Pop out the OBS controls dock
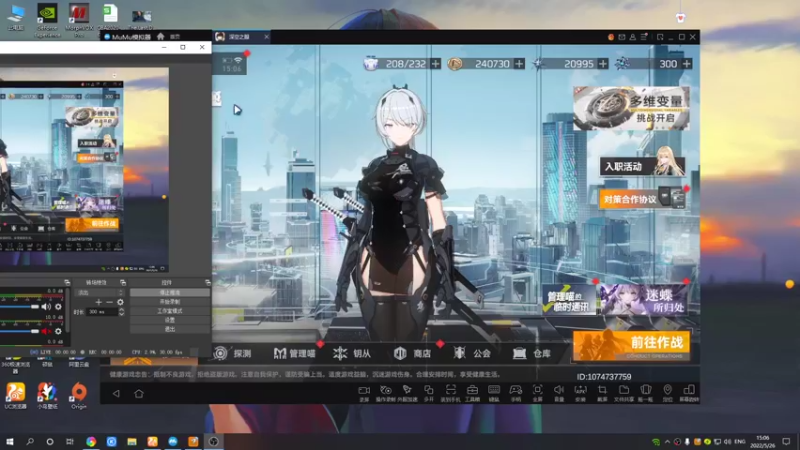This screenshot has width=800, height=450. [x=207, y=282]
